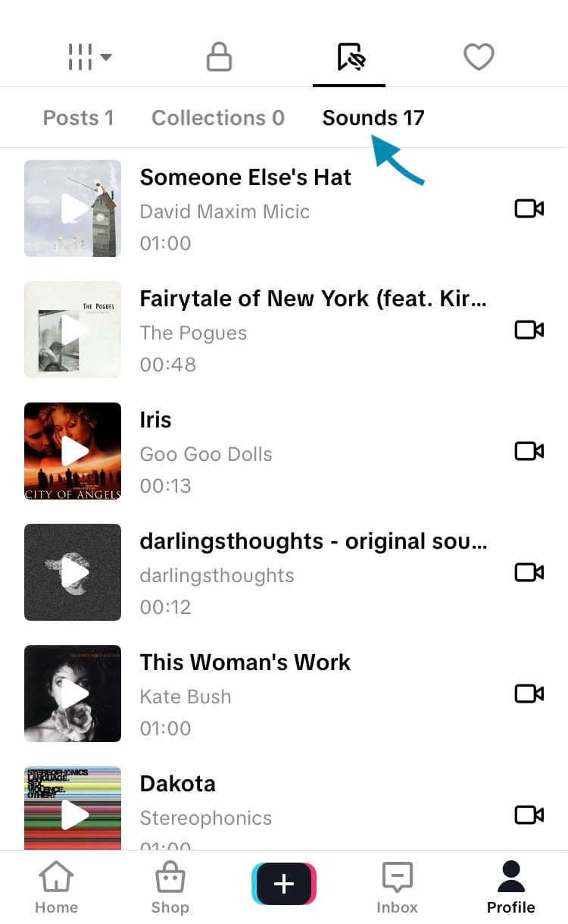Play the Iris sound thumbnail
Viewport: 568px width, 924px height.
[73, 451]
